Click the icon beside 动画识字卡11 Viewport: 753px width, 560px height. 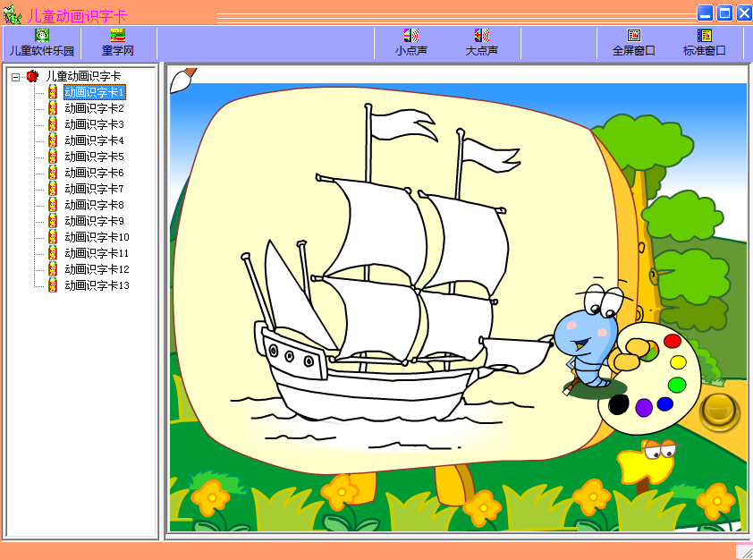click(x=53, y=253)
